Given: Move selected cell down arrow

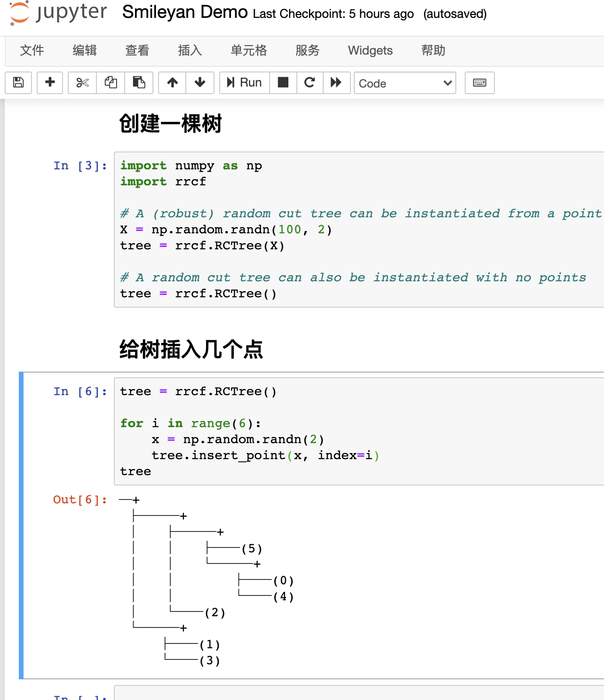Looking at the screenshot, I should [200, 83].
